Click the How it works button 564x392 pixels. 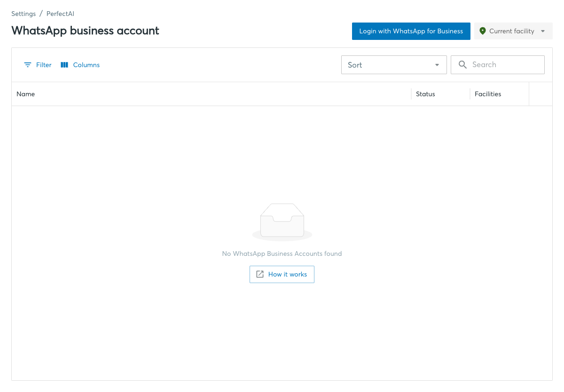(282, 275)
